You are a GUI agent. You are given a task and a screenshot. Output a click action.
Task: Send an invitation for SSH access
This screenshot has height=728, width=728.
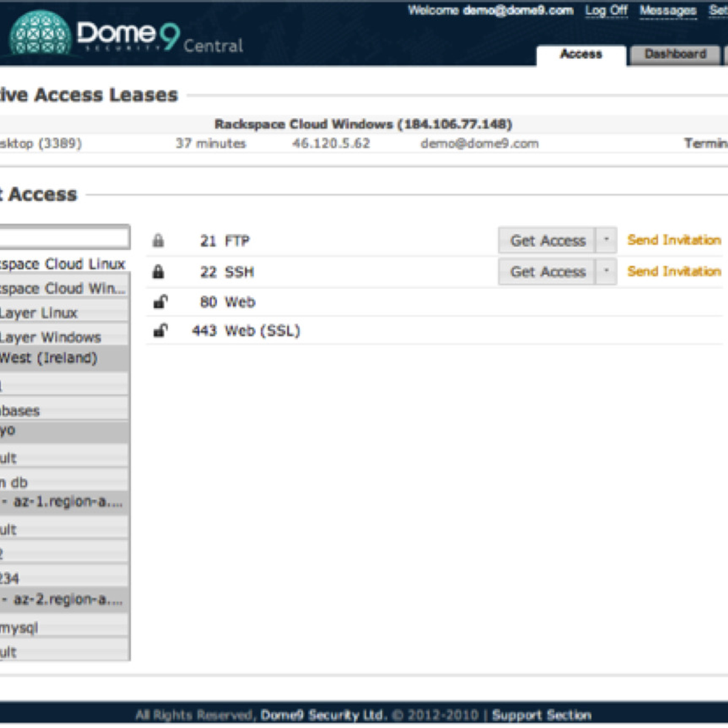(x=674, y=271)
